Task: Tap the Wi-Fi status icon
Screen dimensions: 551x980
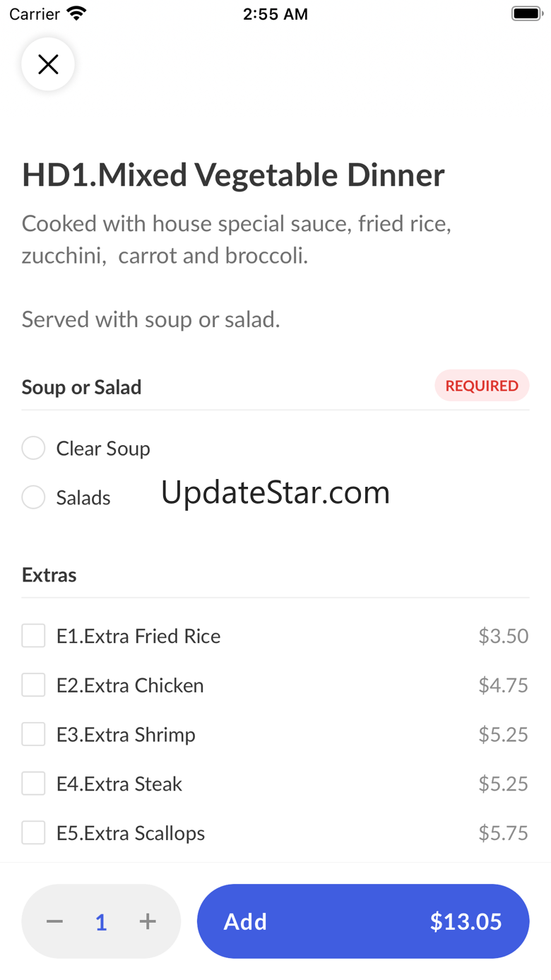Action: point(76,13)
